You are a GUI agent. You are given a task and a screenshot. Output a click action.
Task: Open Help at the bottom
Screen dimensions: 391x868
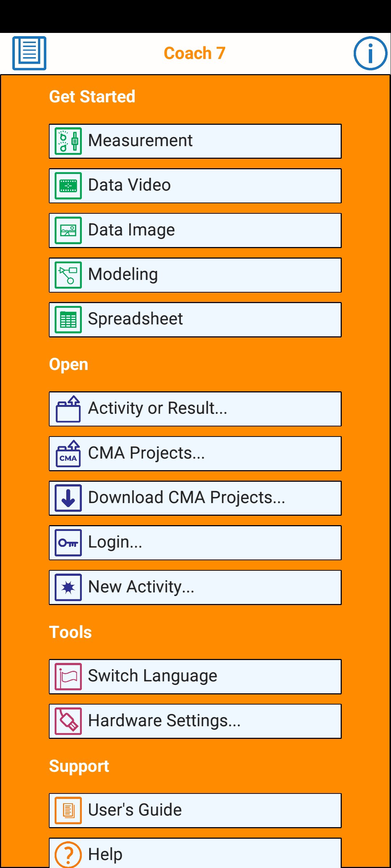[195, 854]
